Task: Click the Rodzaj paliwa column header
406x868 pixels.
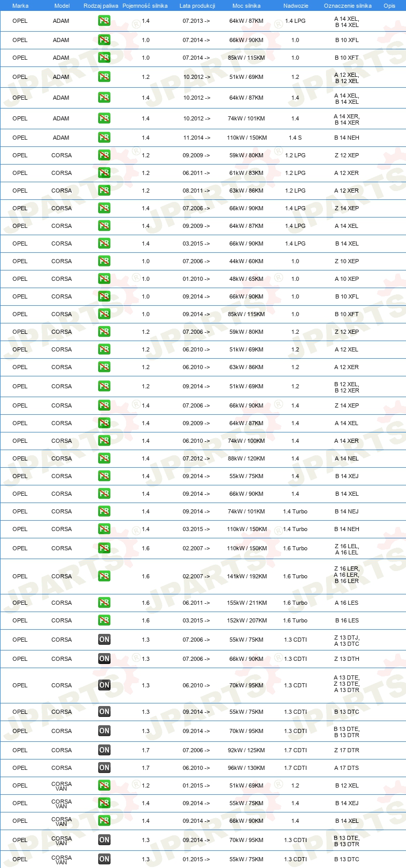Action: [101, 6]
